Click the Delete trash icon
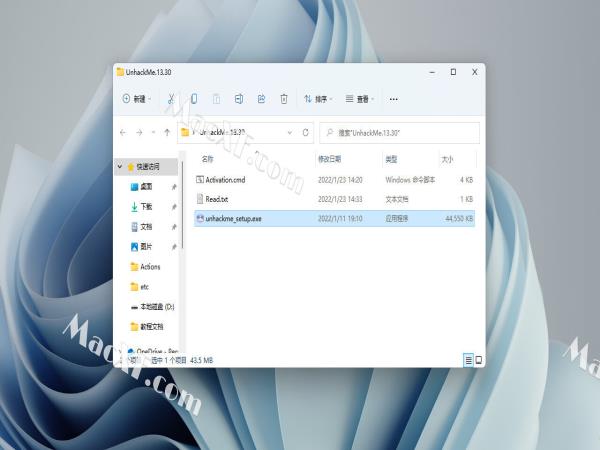The image size is (600, 450). pyautogui.click(x=284, y=99)
